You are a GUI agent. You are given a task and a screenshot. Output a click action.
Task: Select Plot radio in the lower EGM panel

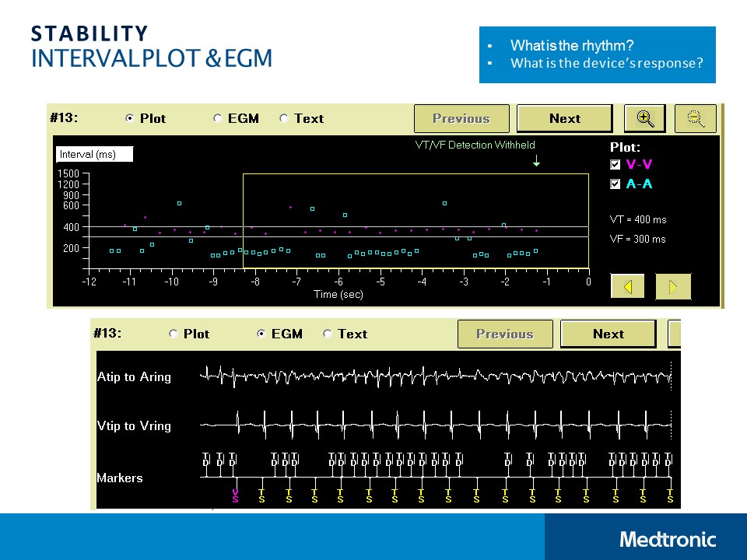pyautogui.click(x=174, y=334)
